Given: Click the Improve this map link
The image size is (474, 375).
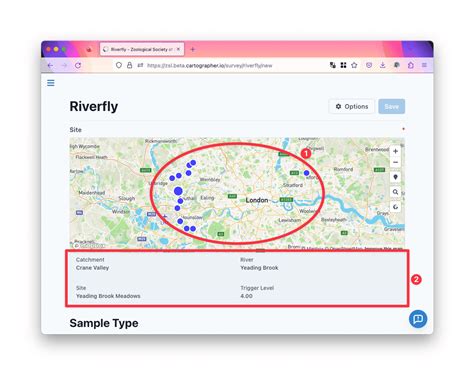Looking at the screenshot, I should click(x=383, y=249).
